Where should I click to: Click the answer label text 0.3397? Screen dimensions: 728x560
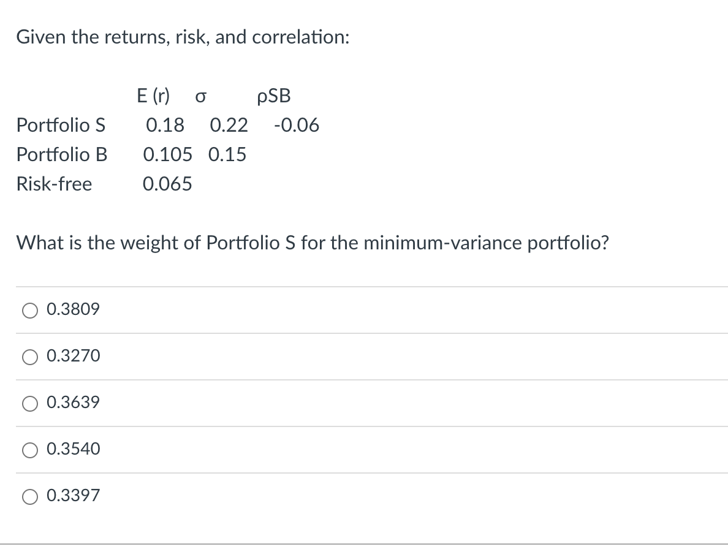[73, 496]
